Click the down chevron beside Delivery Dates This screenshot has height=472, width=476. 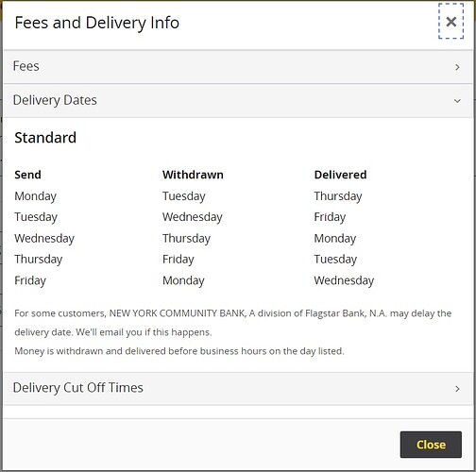click(x=457, y=101)
